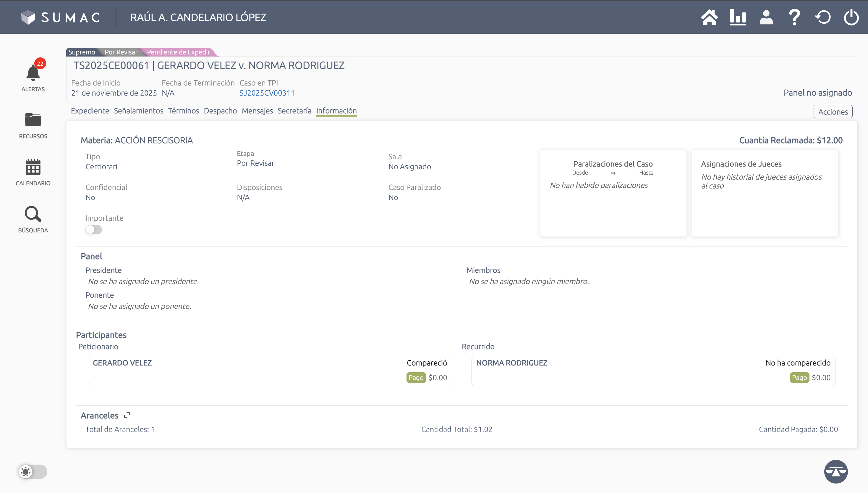Expand the Aranceles section
The image size is (868, 493).
click(127, 415)
